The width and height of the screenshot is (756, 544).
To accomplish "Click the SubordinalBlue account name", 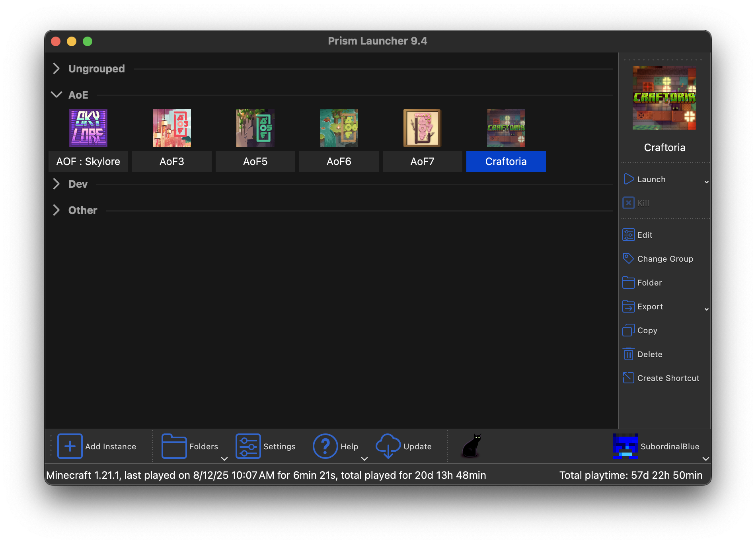I will click(x=670, y=447).
